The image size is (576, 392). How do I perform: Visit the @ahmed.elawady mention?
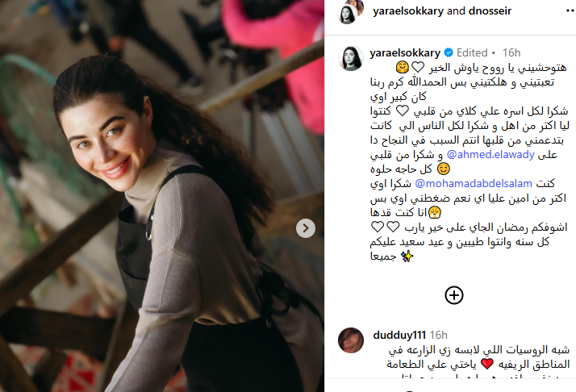pyautogui.click(x=490, y=155)
